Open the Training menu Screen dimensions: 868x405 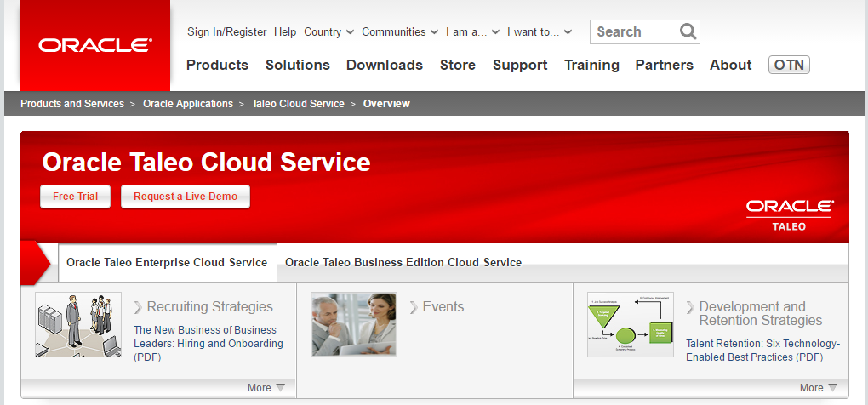[591, 66]
